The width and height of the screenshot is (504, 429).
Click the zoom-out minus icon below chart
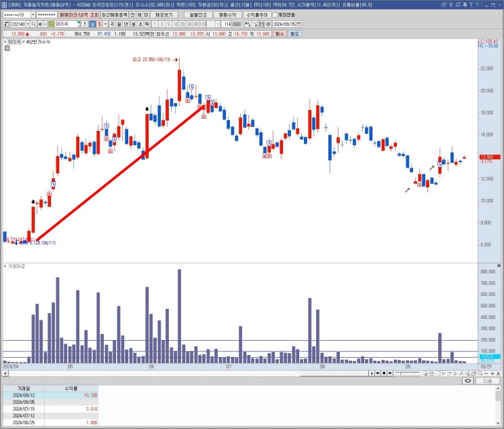point(486,373)
